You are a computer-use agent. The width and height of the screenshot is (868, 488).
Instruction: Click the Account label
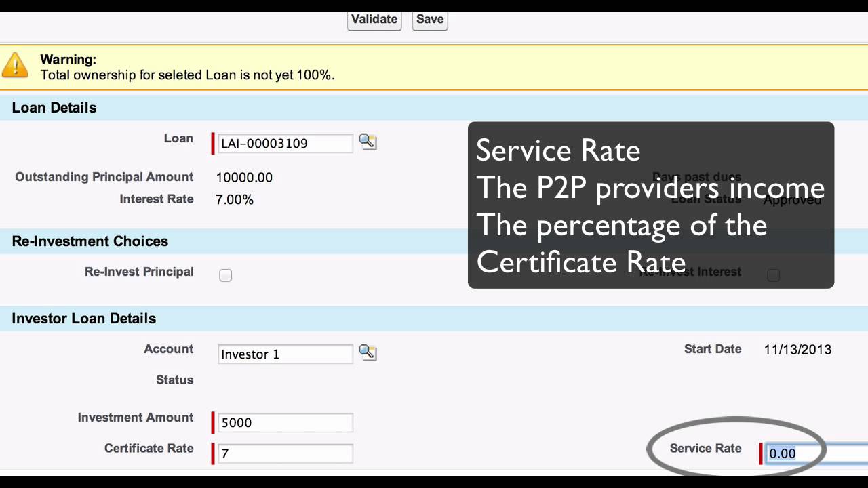coord(169,349)
